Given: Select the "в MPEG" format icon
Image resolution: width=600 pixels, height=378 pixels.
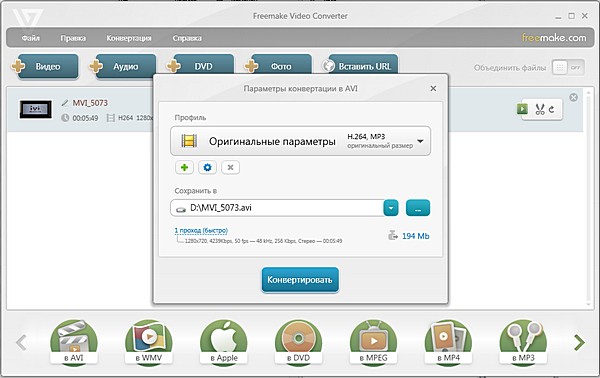Looking at the screenshot, I should (x=373, y=342).
